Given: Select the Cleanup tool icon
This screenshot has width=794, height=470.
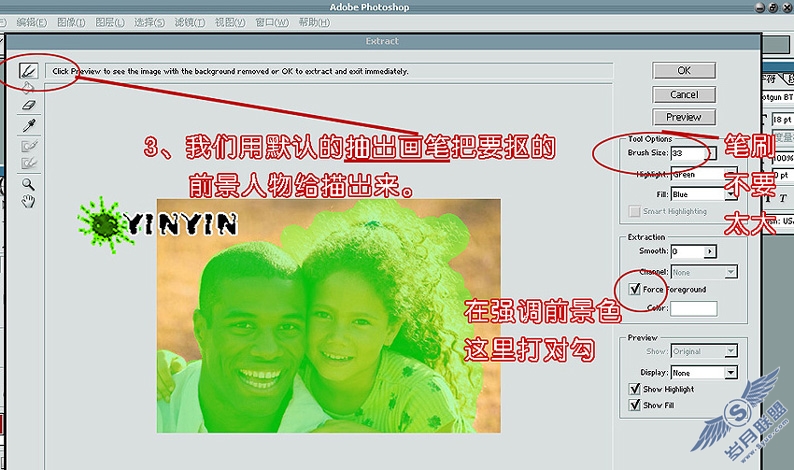Looking at the screenshot, I should (29, 146).
